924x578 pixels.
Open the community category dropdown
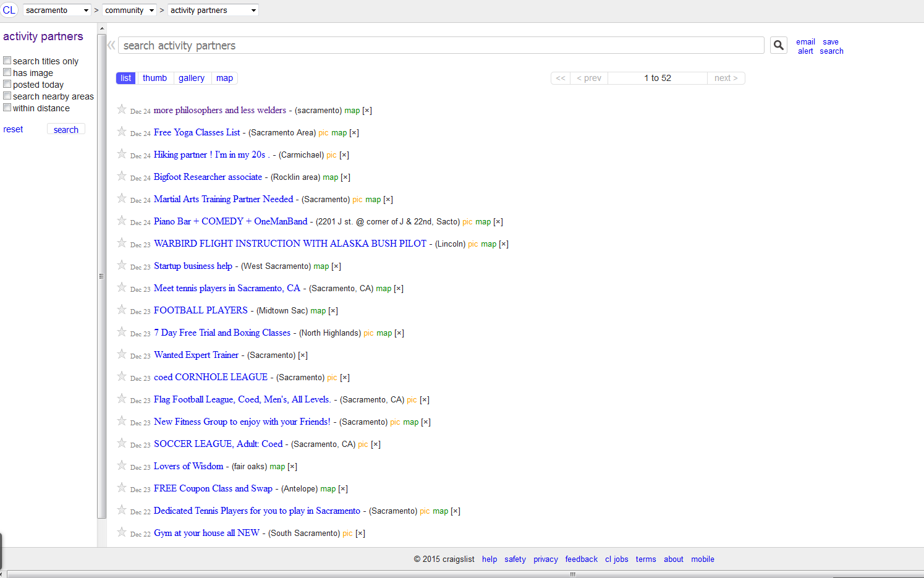[129, 10]
